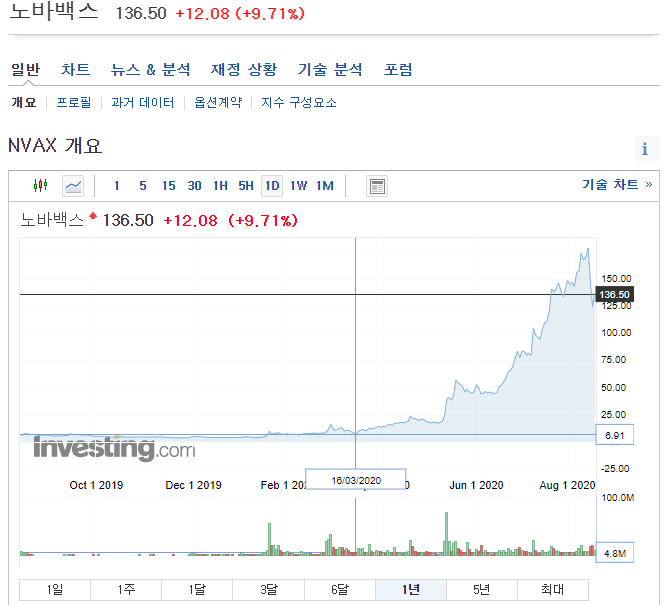Screen dimensions: 672x605
Task: Select the 개요 sub-tab
Action: click(x=24, y=102)
